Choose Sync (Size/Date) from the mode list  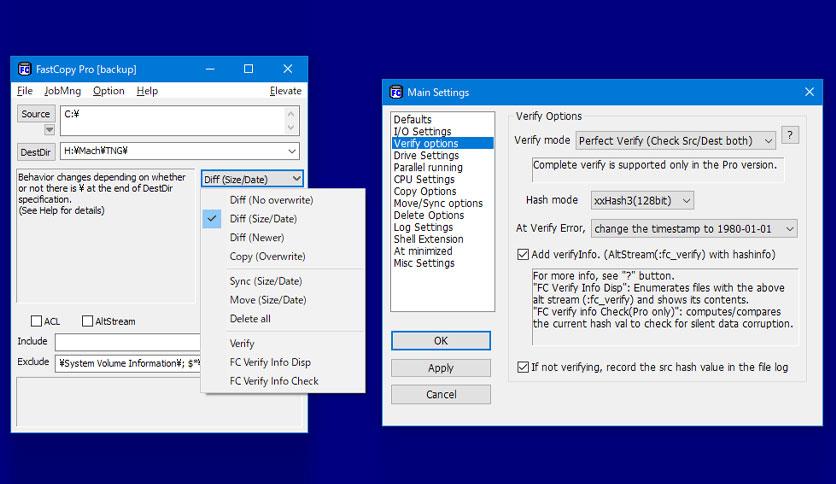267,281
